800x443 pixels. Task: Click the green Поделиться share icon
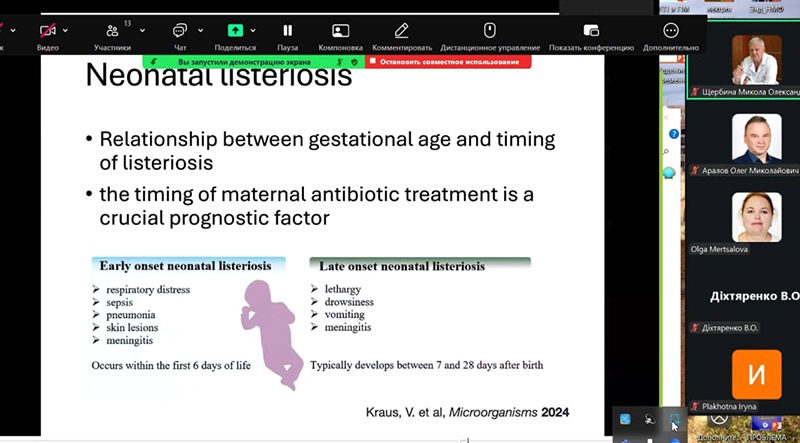236,31
